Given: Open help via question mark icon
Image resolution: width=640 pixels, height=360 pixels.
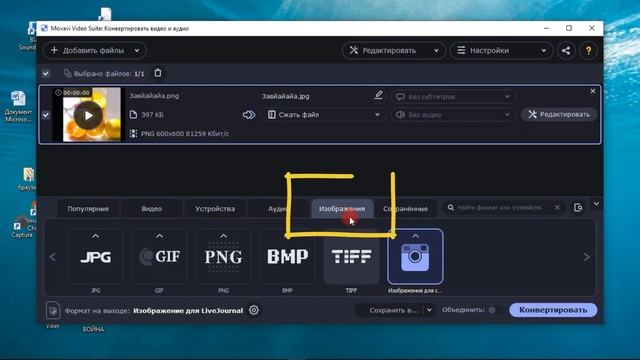Looking at the screenshot, I should tap(588, 51).
